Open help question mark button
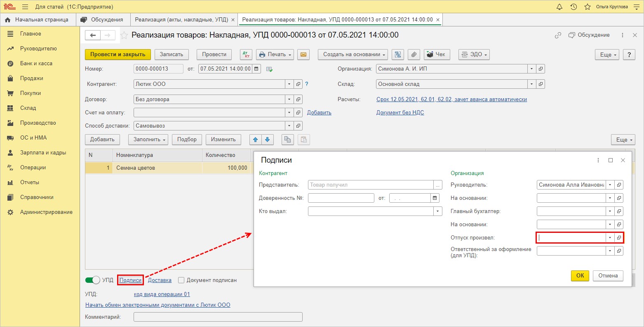644x327 pixels. click(x=629, y=54)
